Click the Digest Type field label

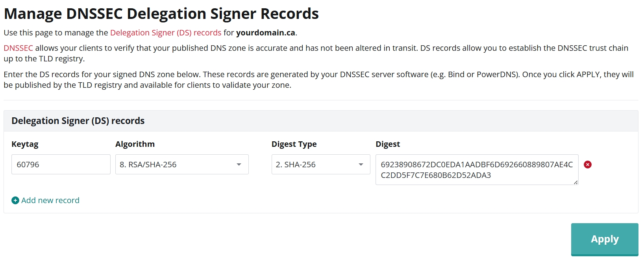pos(294,144)
